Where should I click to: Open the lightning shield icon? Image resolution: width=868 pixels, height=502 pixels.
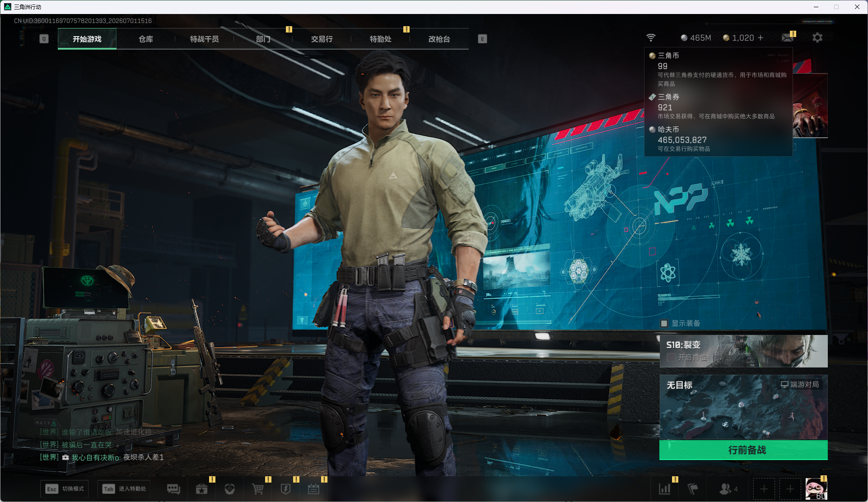tap(285, 489)
